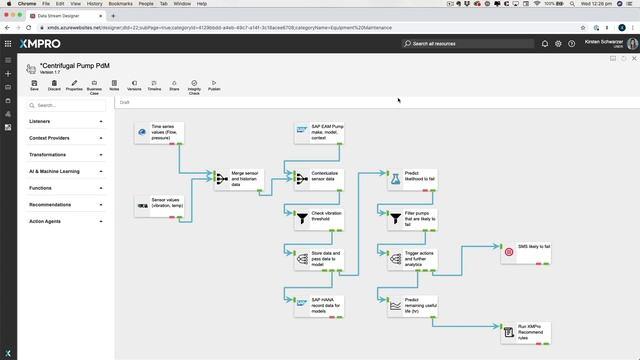Click Search all resources box

467,44
